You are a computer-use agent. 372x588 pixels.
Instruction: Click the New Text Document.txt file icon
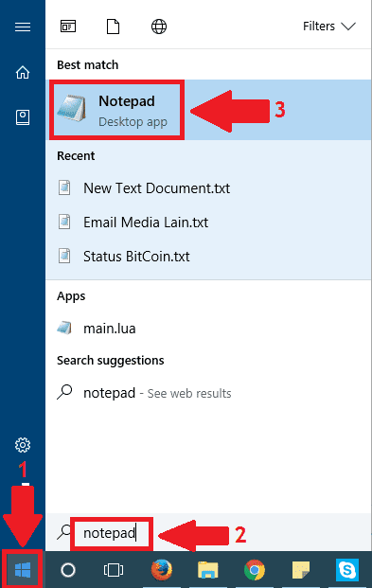click(64, 187)
